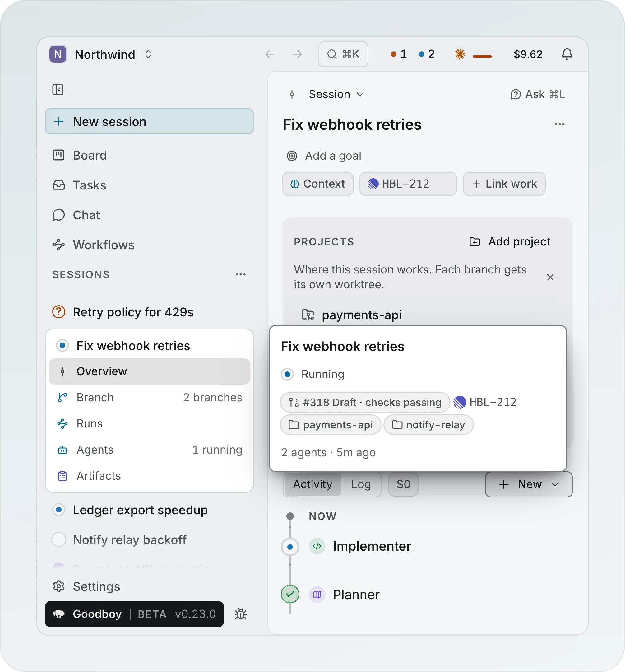Click the Context chip
The width and height of the screenshot is (625, 672).
[317, 184]
